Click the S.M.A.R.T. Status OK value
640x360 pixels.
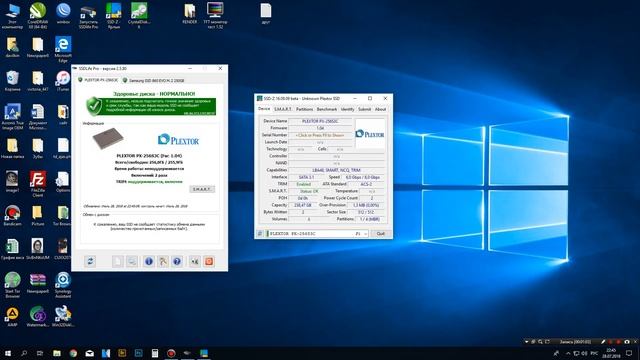point(309,191)
